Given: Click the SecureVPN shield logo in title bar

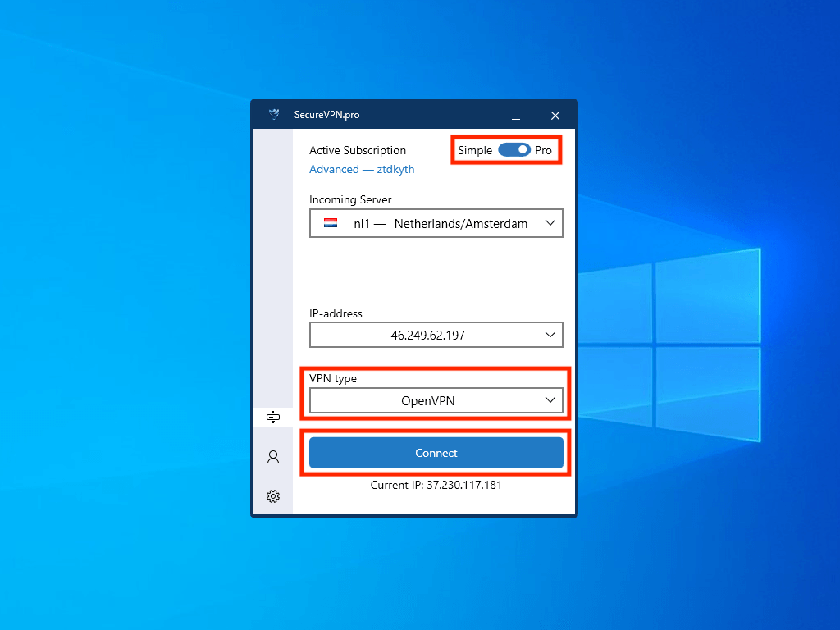Looking at the screenshot, I should pyautogui.click(x=274, y=114).
